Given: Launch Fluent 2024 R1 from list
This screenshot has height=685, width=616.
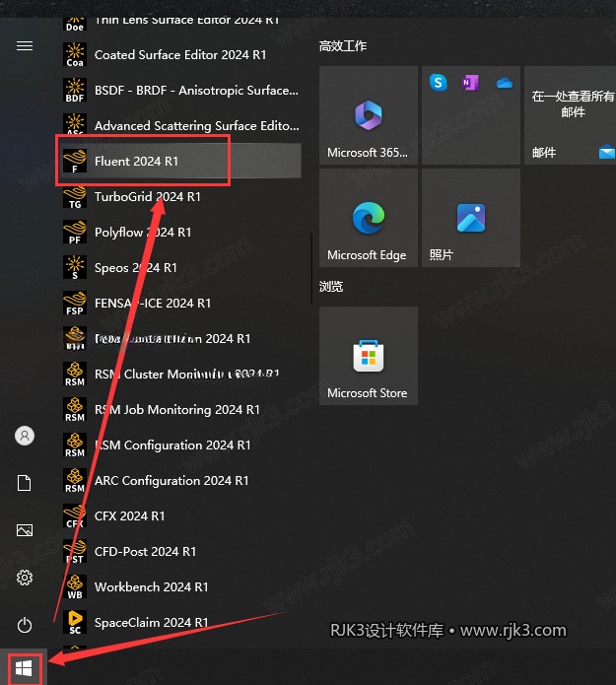Looking at the screenshot, I should coord(179,161).
